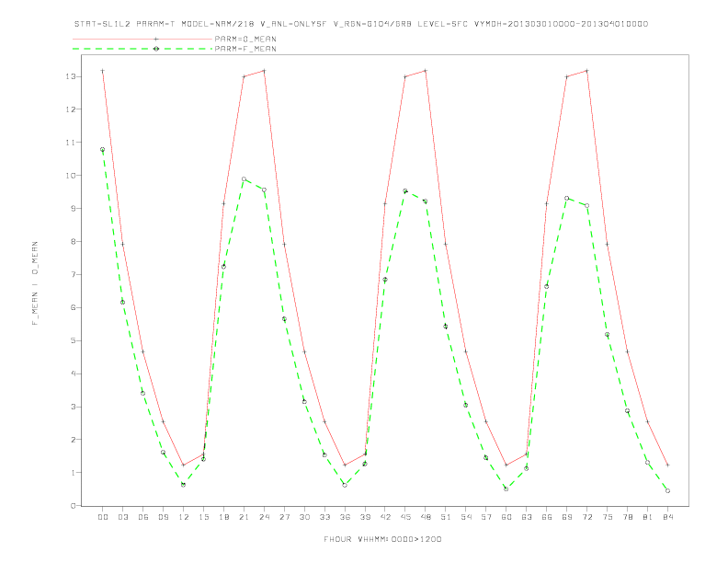The height and width of the screenshot is (563, 728).
Task: Click y-axis tick label 8
Action: coord(74,242)
